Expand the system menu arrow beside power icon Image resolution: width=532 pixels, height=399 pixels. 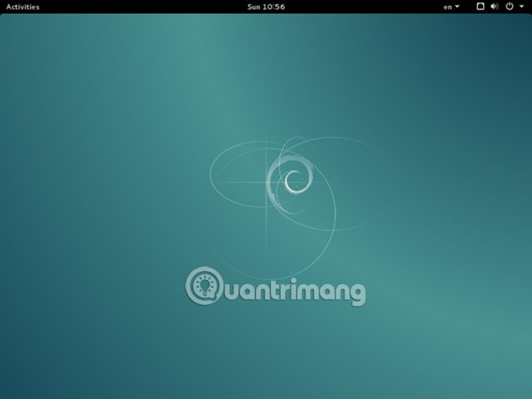[521, 7]
